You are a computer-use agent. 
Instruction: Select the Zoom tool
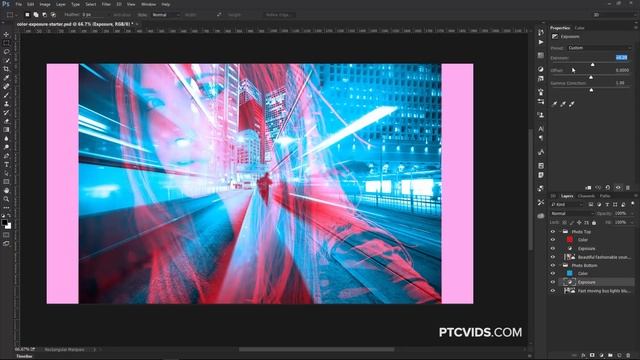6,199
